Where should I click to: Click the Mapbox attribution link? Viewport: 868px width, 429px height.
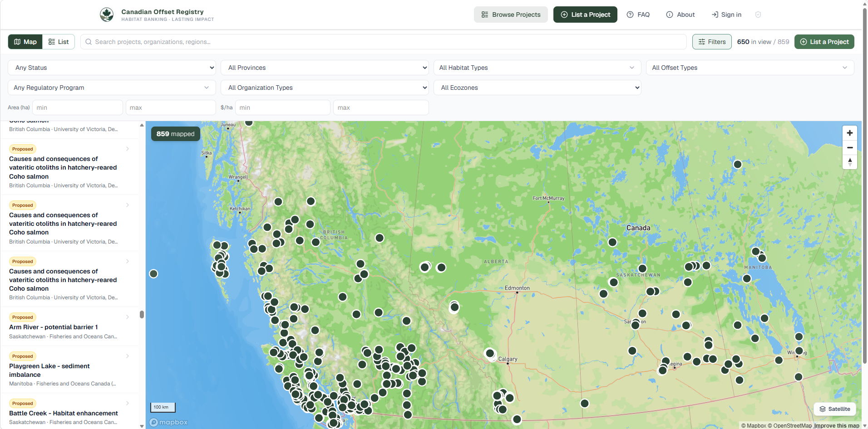(754, 425)
